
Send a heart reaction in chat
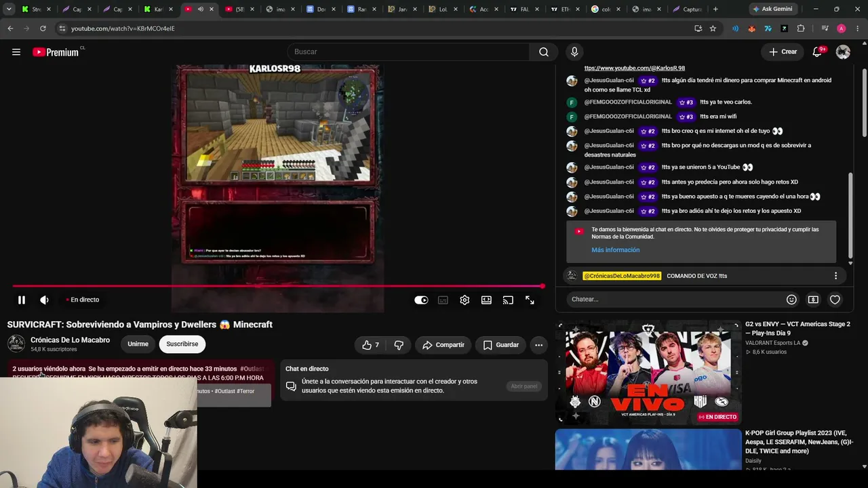[835, 299]
